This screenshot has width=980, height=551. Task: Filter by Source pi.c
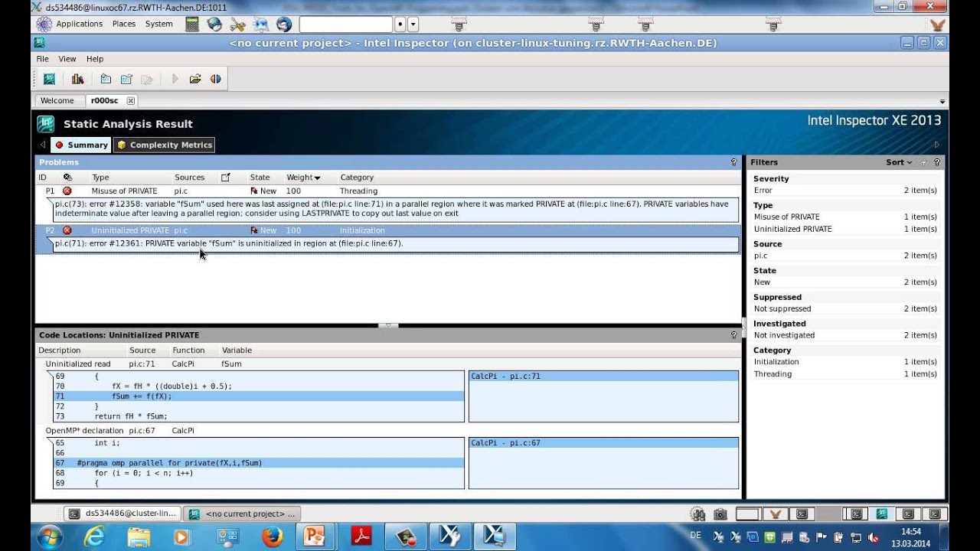click(x=845, y=256)
